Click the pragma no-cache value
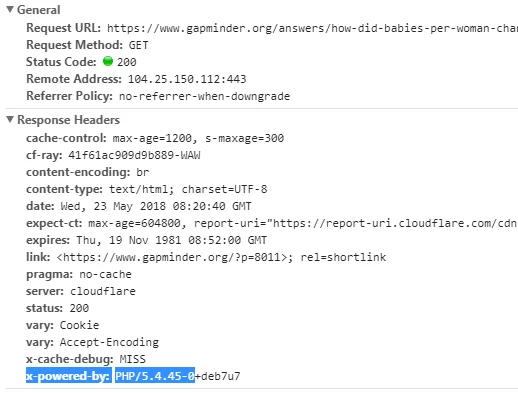518x393 pixels. coord(105,274)
